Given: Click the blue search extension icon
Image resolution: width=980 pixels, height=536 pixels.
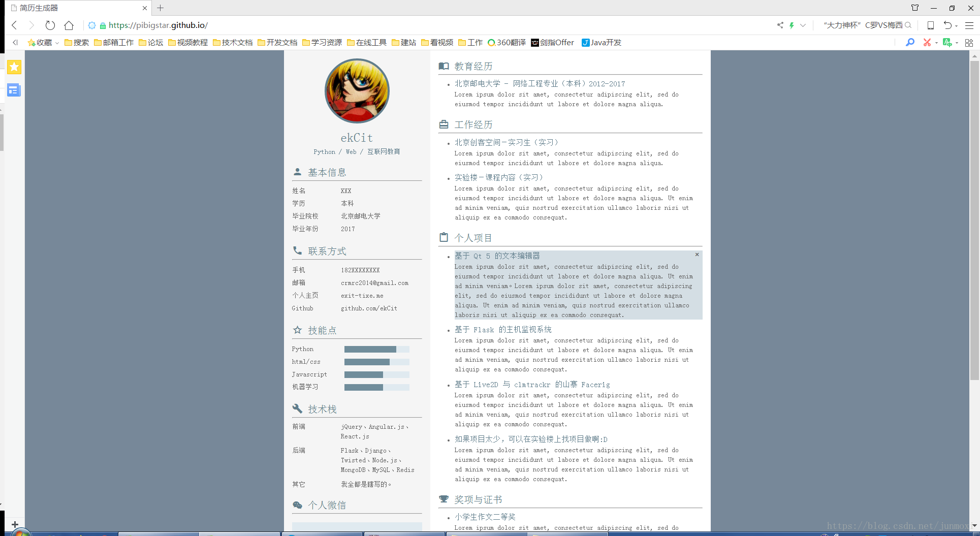Looking at the screenshot, I should [x=910, y=43].
